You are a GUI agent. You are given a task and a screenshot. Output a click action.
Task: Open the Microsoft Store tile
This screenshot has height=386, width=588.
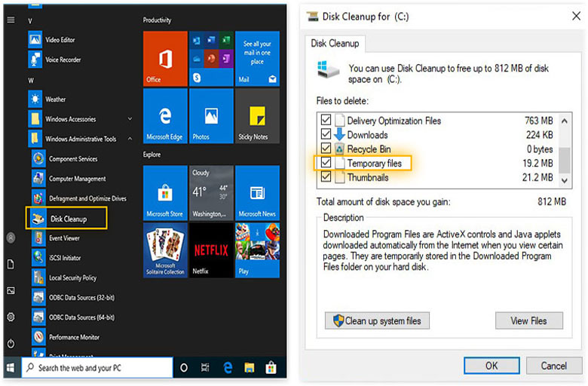165,192
